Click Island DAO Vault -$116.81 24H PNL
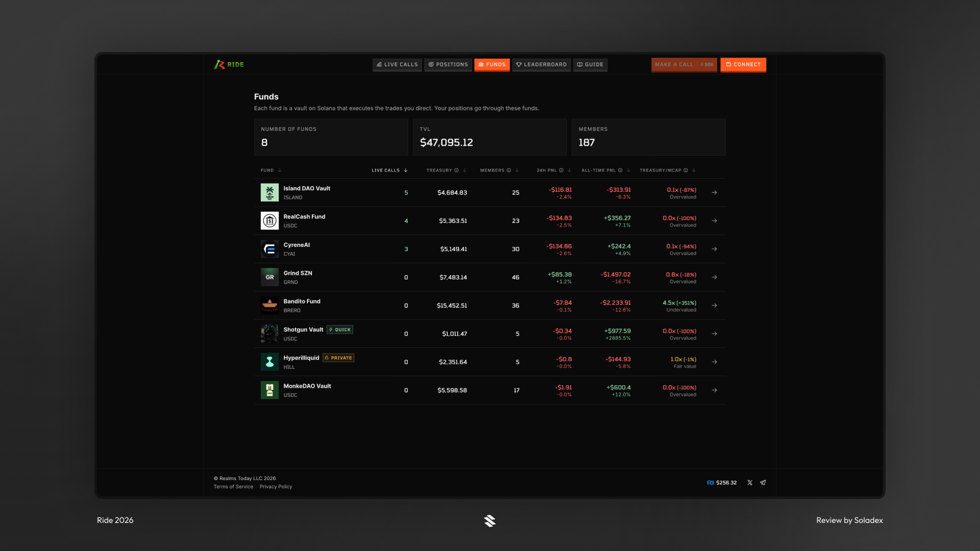 click(560, 190)
